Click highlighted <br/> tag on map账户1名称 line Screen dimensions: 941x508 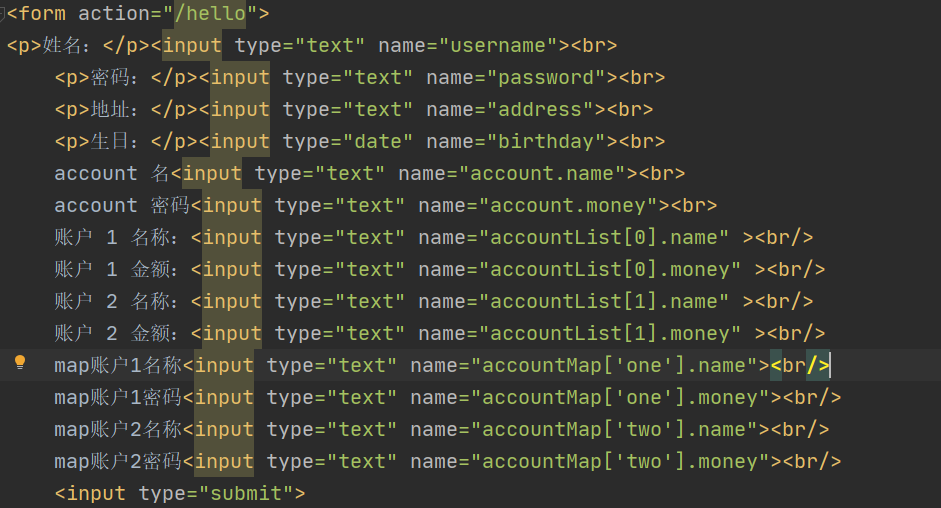coord(800,365)
